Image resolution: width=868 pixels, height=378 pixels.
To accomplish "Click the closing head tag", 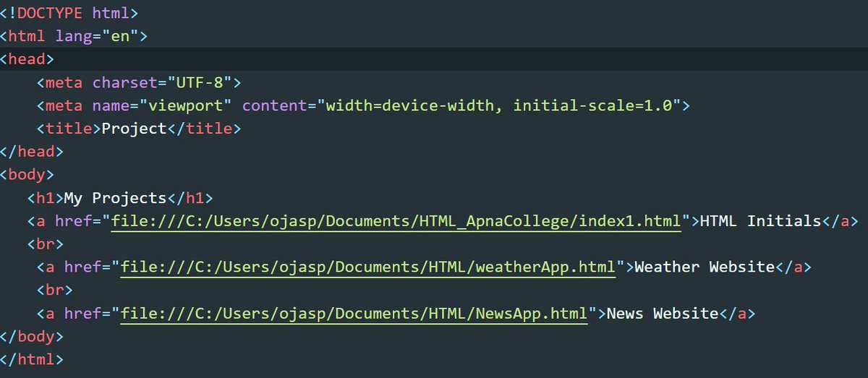I will (32, 152).
